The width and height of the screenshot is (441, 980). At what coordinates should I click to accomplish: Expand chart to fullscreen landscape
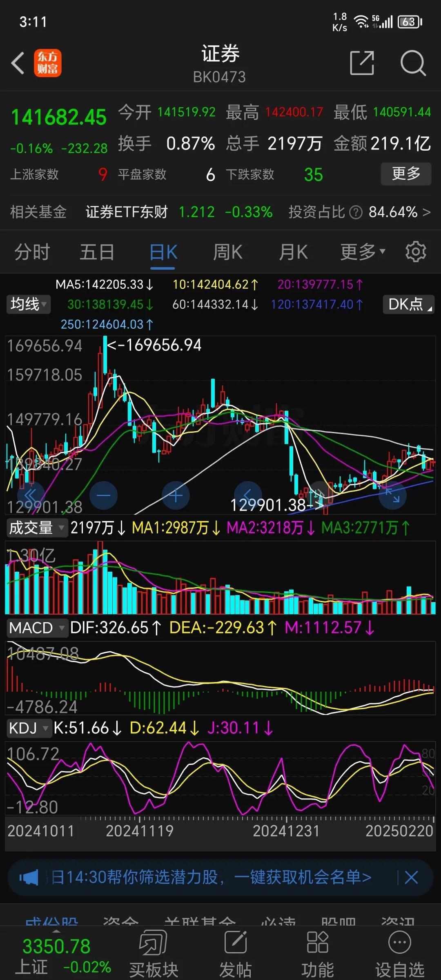click(x=392, y=496)
